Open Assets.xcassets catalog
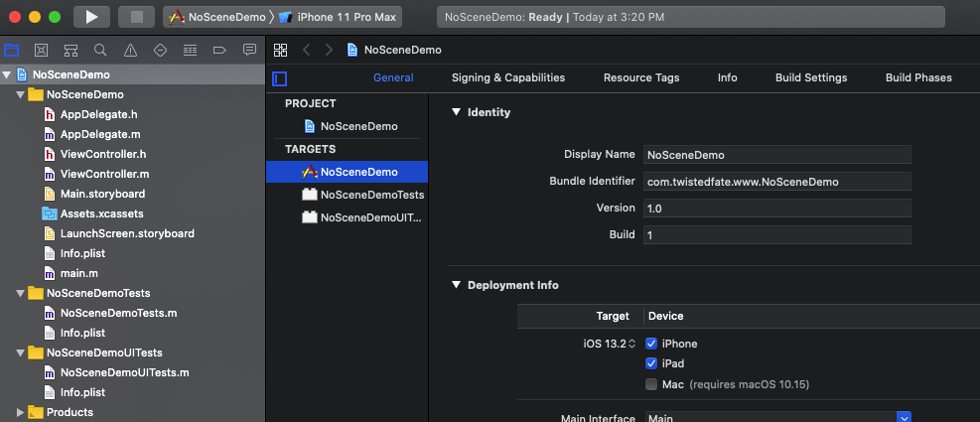Image resolution: width=980 pixels, height=422 pixels. pyautogui.click(x=102, y=213)
